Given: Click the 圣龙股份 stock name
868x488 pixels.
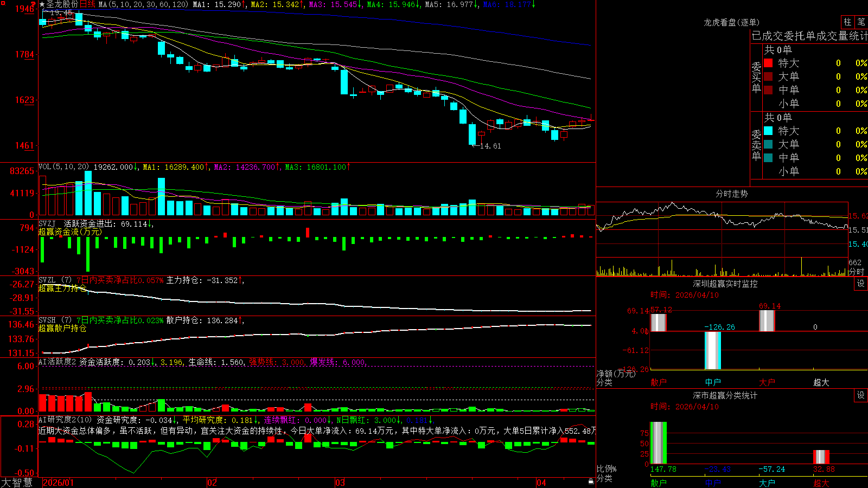Looking at the screenshot, I should pyautogui.click(x=62, y=4).
